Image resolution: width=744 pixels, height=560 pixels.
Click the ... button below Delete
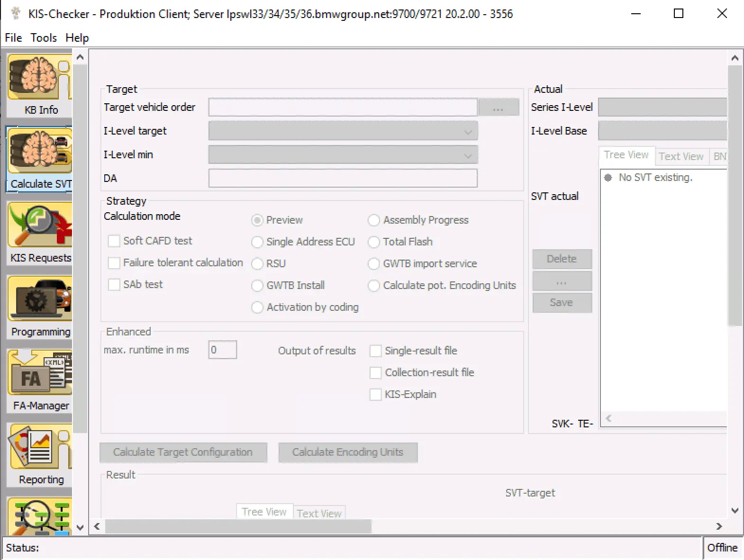tap(562, 281)
